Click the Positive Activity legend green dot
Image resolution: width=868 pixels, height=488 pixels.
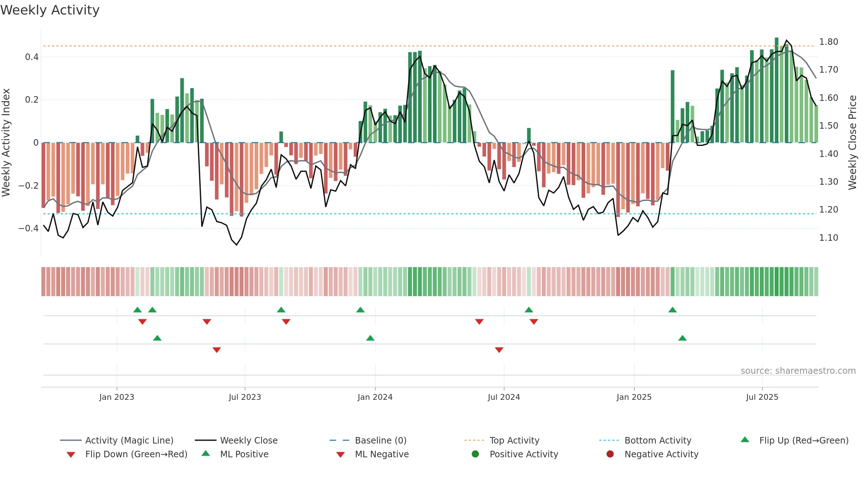476,454
